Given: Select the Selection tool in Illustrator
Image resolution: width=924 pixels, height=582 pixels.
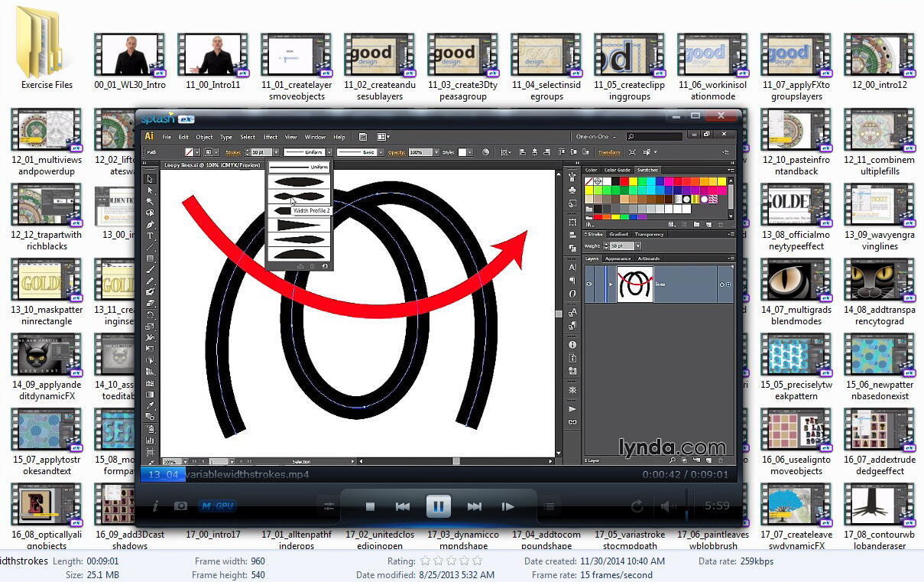Looking at the screenshot, I should (151, 179).
